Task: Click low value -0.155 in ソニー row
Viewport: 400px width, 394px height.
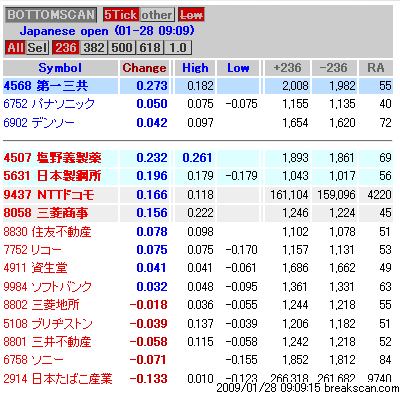Action: (x=242, y=360)
